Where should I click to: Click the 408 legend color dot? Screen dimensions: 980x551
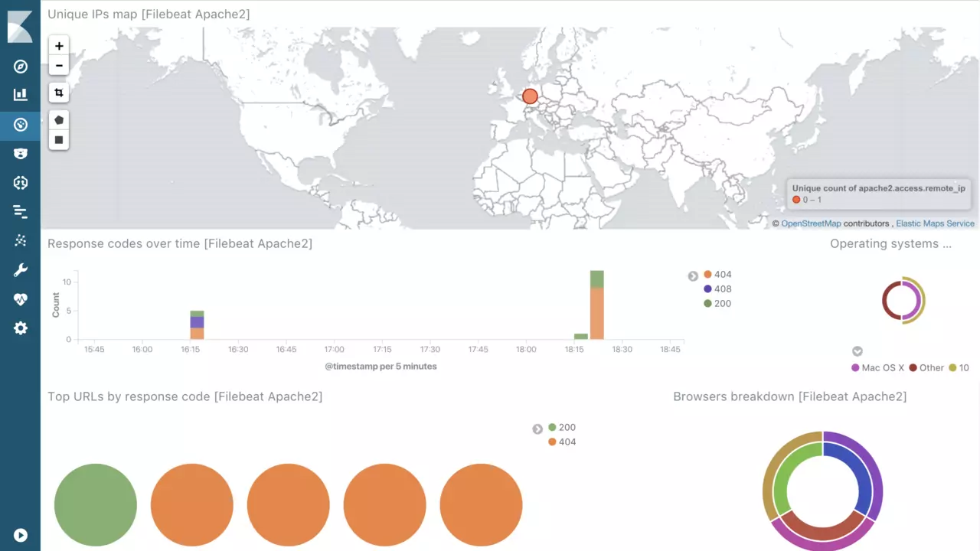(x=707, y=289)
